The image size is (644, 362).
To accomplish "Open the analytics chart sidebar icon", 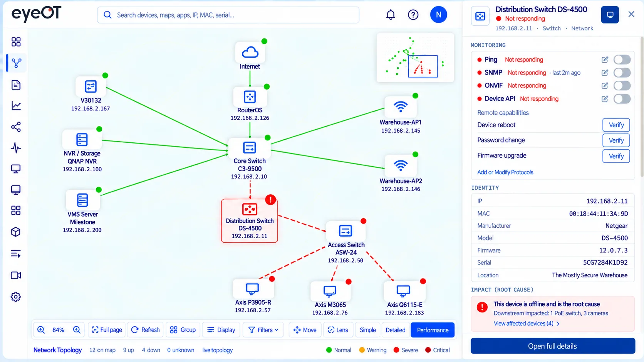I will pos(16,105).
